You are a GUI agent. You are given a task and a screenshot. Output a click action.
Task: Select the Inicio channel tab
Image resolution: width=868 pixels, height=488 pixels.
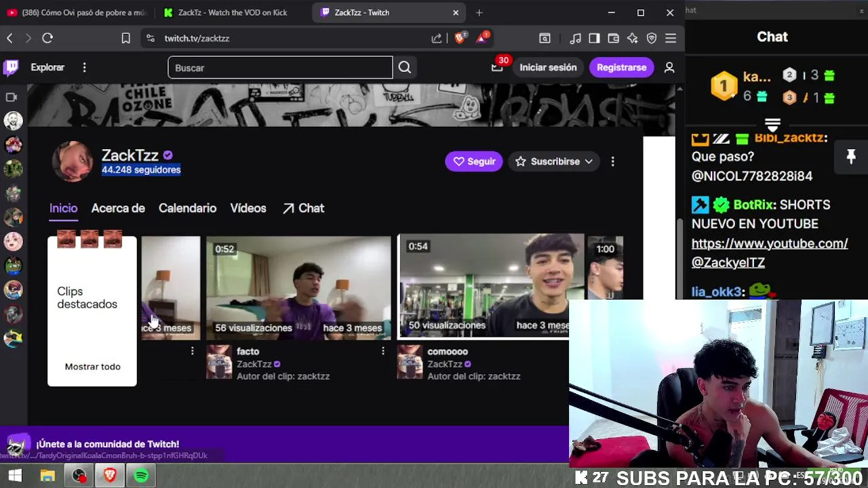click(63, 208)
